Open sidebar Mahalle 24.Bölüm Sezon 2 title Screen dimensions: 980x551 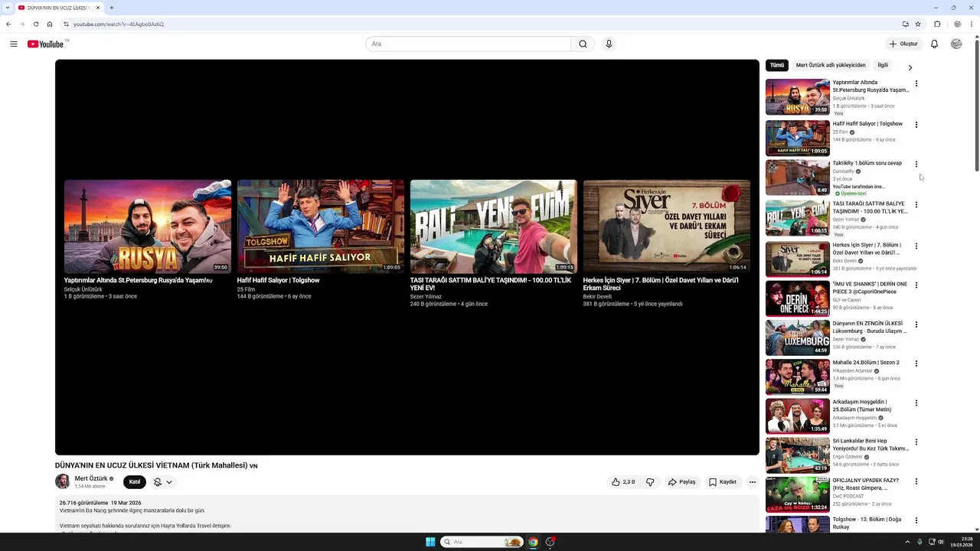pos(866,363)
